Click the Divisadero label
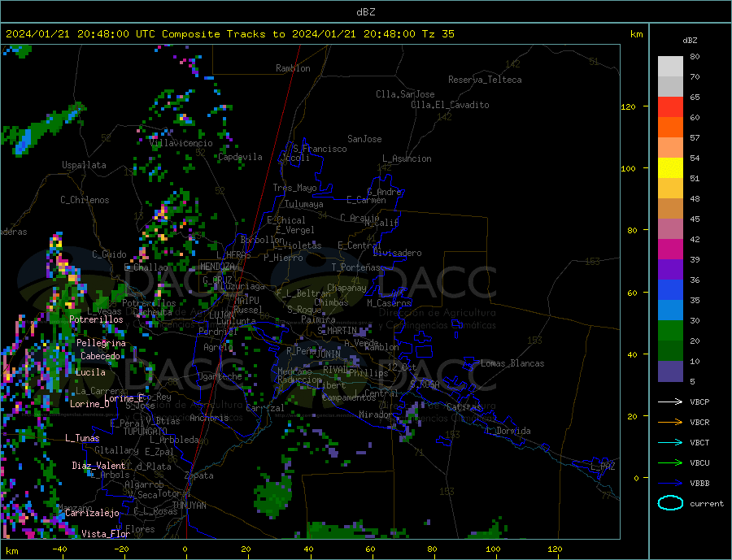732x560 pixels. pyautogui.click(x=397, y=253)
